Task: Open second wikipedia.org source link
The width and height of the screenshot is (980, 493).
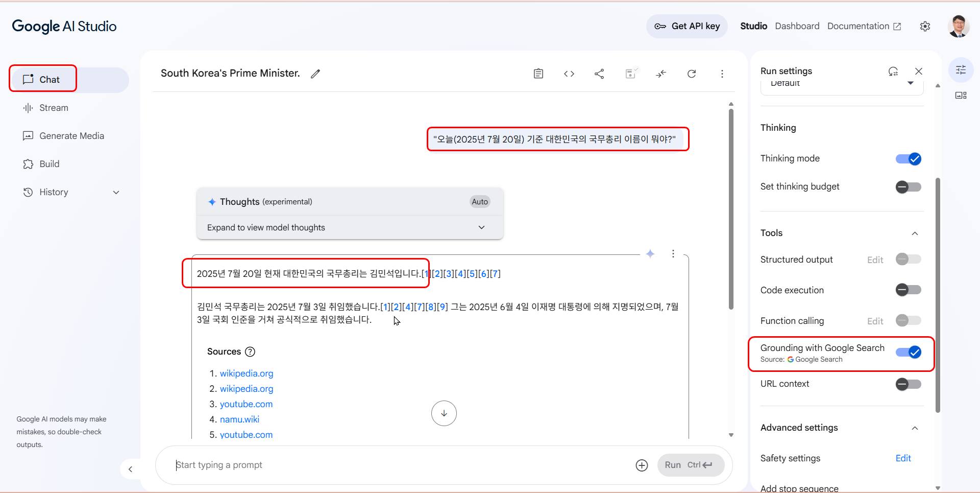Action: click(x=247, y=389)
